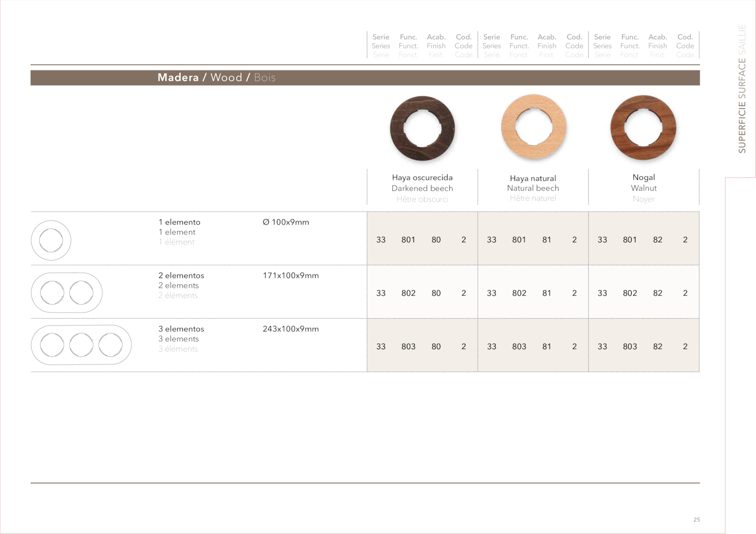The image size is (756, 534).
Task: Click series 33 in Walnut 3 elements row
Action: click(602, 347)
